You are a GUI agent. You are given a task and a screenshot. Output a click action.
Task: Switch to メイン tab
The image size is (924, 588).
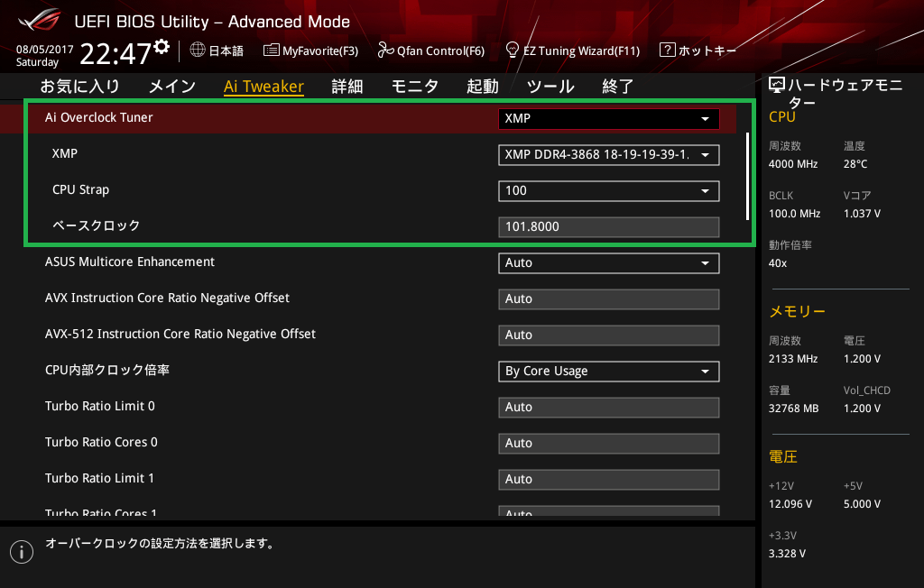[x=172, y=87]
